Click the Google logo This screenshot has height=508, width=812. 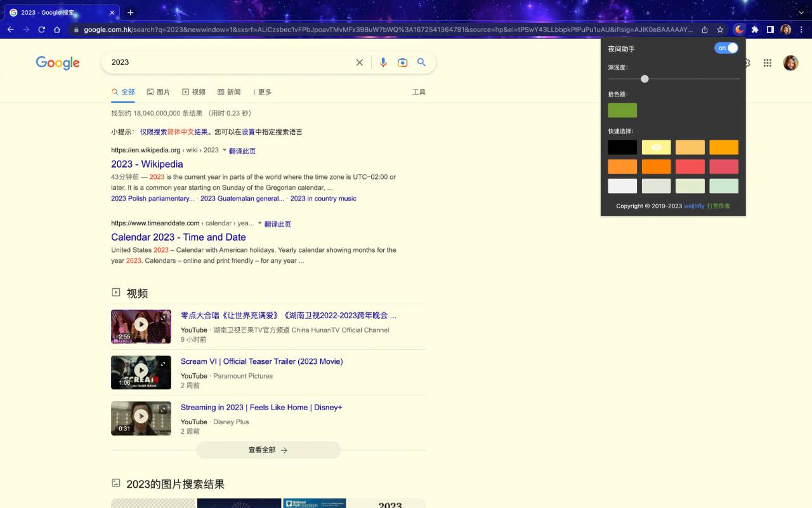click(58, 62)
